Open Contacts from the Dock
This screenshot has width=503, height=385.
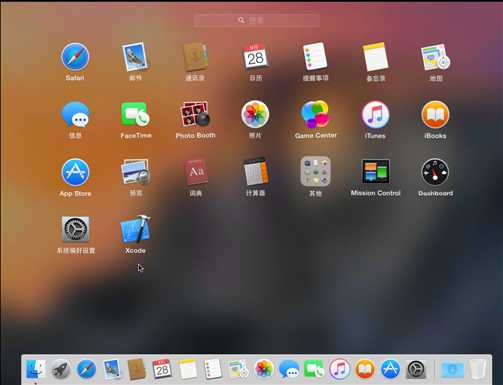point(137,369)
